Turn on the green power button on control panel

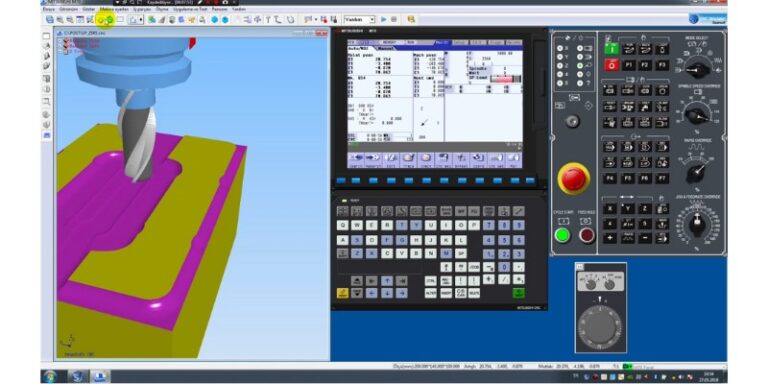coord(611,48)
